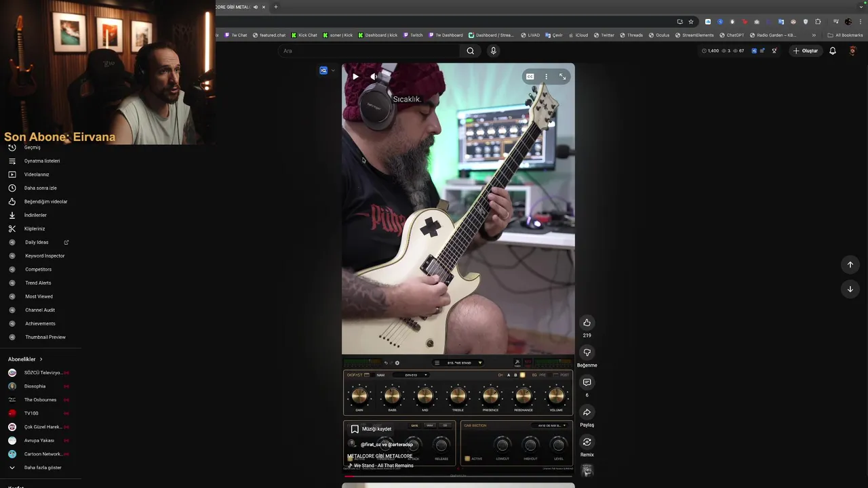The height and width of the screenshot is (488, 868).
Task: Open İndirilenler in the sidebar
Action: coord(41,215)
